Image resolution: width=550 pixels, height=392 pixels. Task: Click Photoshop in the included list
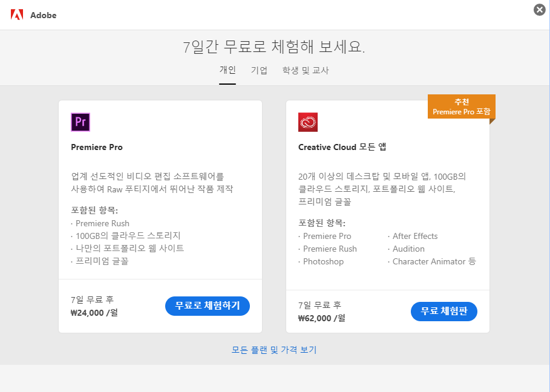point(324,261)
